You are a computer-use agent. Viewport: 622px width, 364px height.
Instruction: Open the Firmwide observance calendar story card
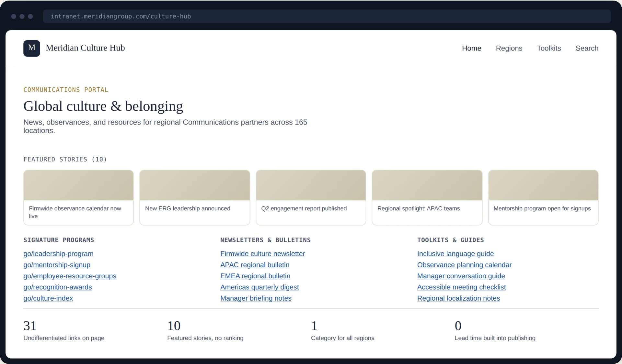point(78,197)
